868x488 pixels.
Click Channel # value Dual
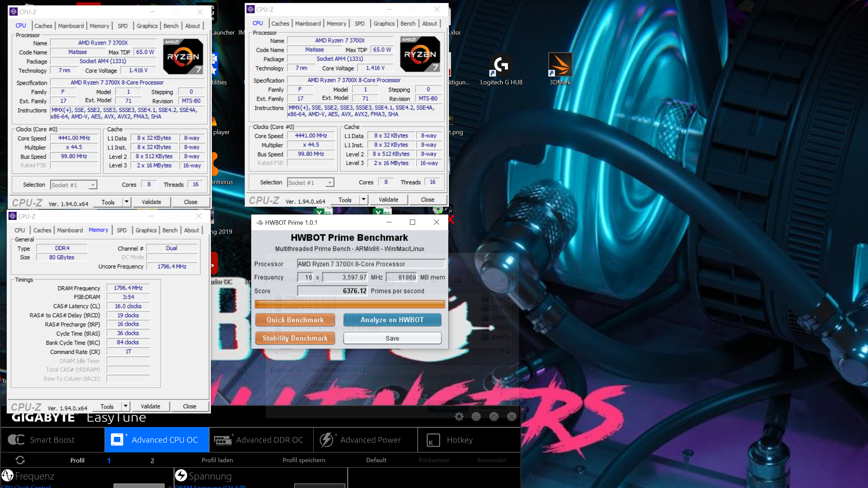(172, 248)
